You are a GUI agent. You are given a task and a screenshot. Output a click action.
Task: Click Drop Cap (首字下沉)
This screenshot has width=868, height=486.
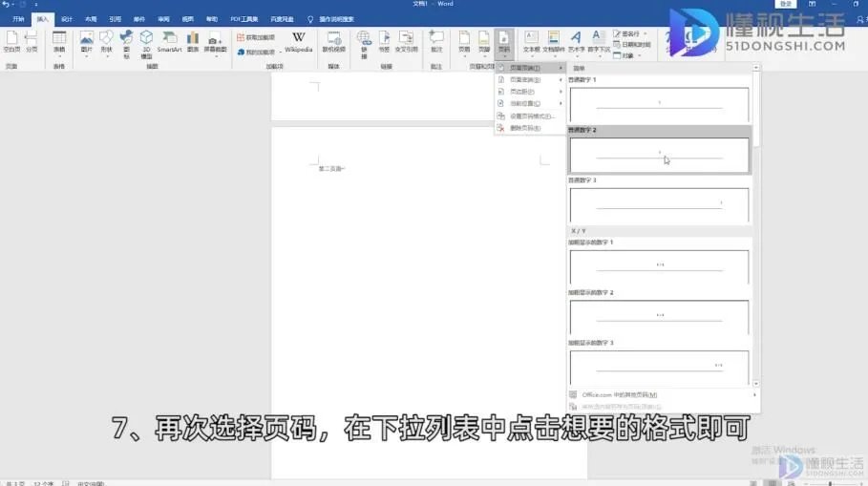point(599,44)
